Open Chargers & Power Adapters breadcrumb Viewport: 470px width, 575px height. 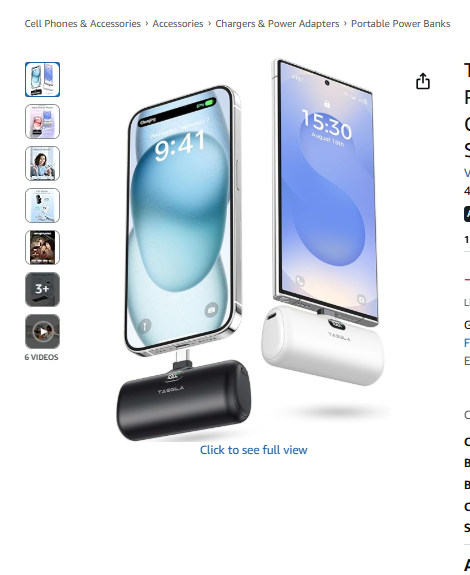[277, 23]
